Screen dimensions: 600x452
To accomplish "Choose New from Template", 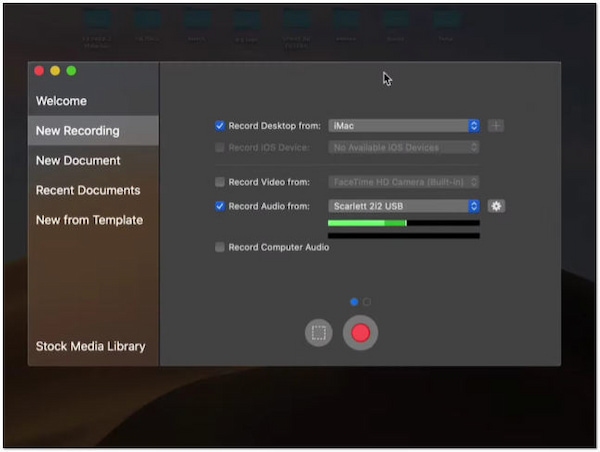I will coord(89,220).
